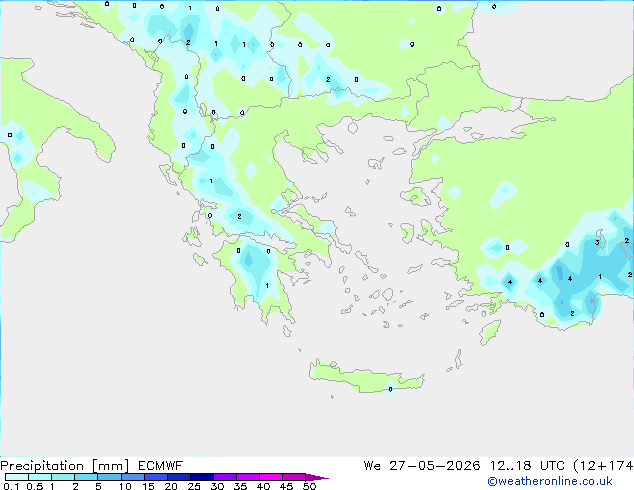634x490 pixels.
Task: Select the 5–10 mm legend swatch
Action: 110,477
